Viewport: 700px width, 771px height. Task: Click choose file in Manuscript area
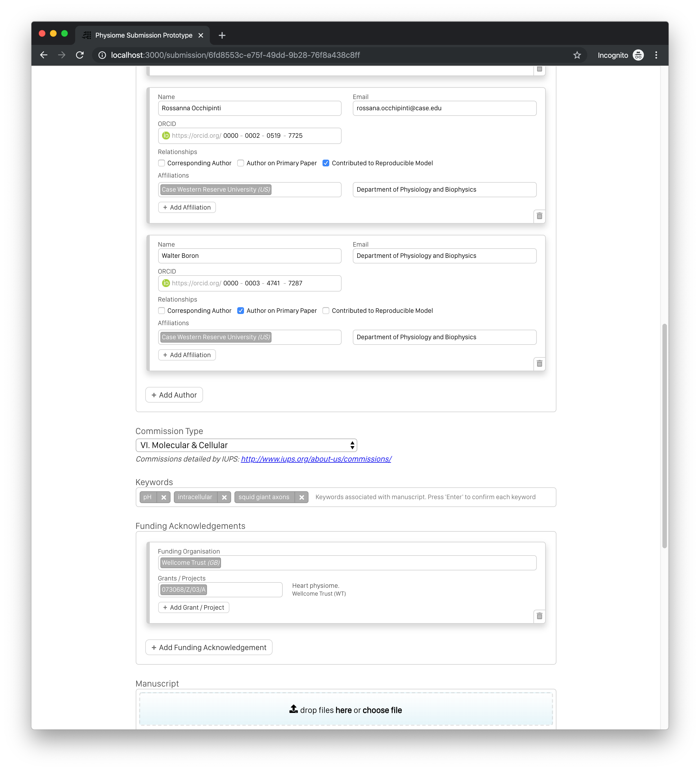pos(382,710)
